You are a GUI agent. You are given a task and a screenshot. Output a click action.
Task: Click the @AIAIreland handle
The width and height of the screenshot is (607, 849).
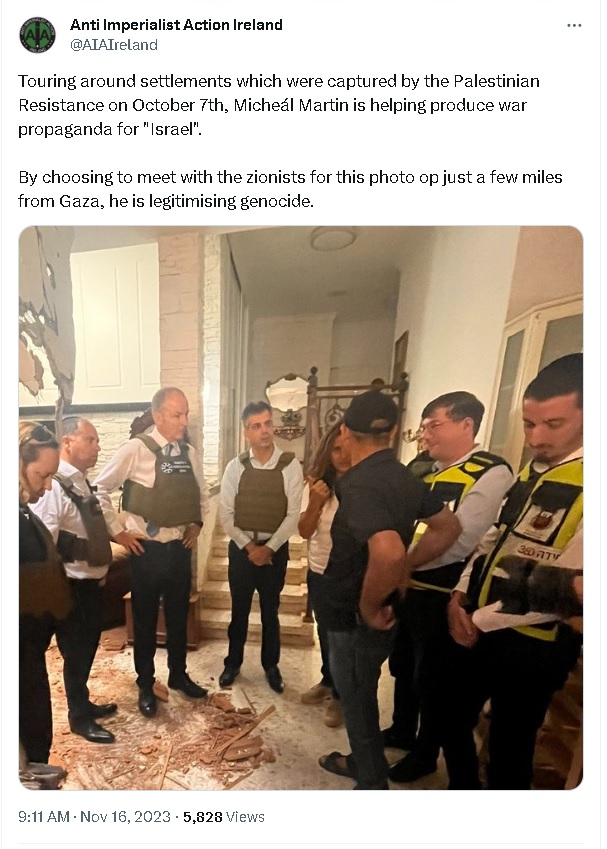click(114, 45)
